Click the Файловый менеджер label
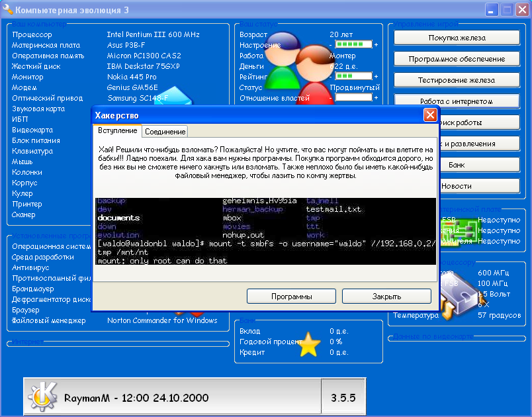532x417 pixels. [48, 320]
